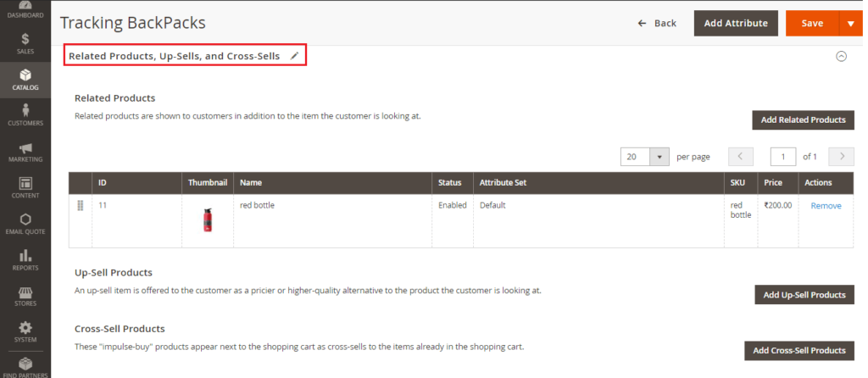The width and height of the screenshot is (868, 378).
Task: Open the Find Partners sidebar item
Action: pos(25,367)
